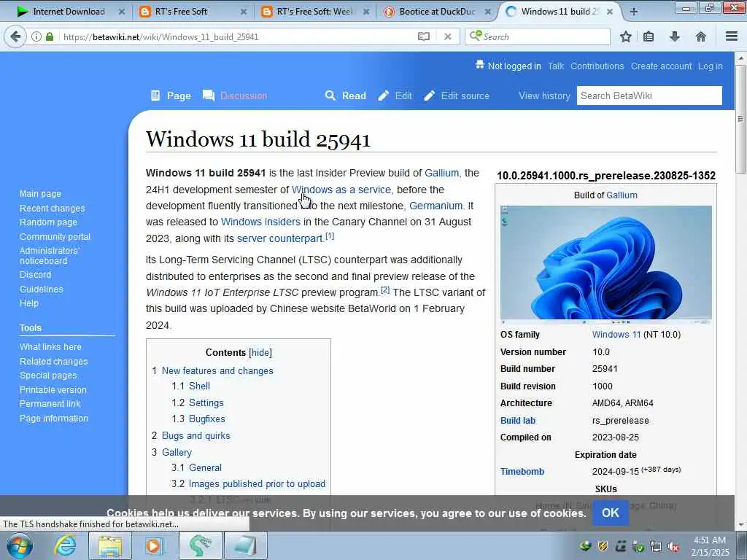Switch to Internet Download tab
Image resolution: width=747 pixels, height=560 pixels.
pyautogui.click(x=69, y=12)
